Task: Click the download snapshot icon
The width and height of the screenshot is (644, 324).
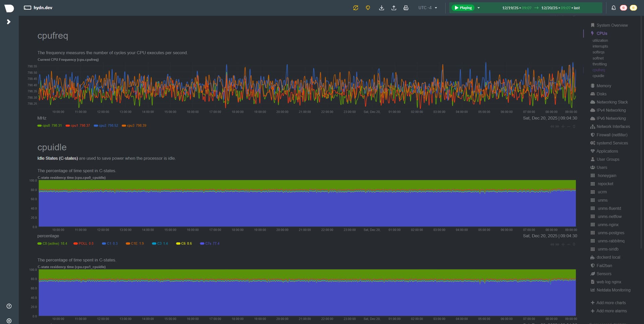Action: click(x=381, y=8)
